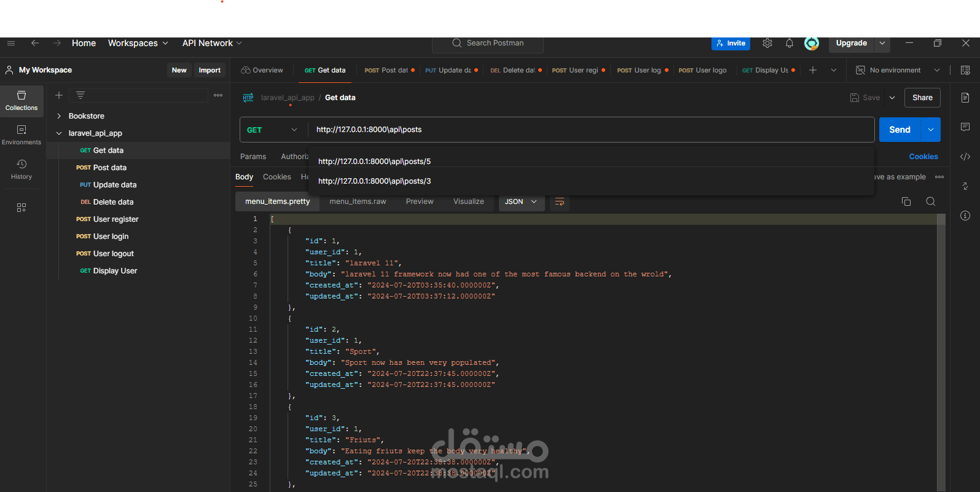Go forward with the right arrow

pyautogui.click(x=57, y=43)
